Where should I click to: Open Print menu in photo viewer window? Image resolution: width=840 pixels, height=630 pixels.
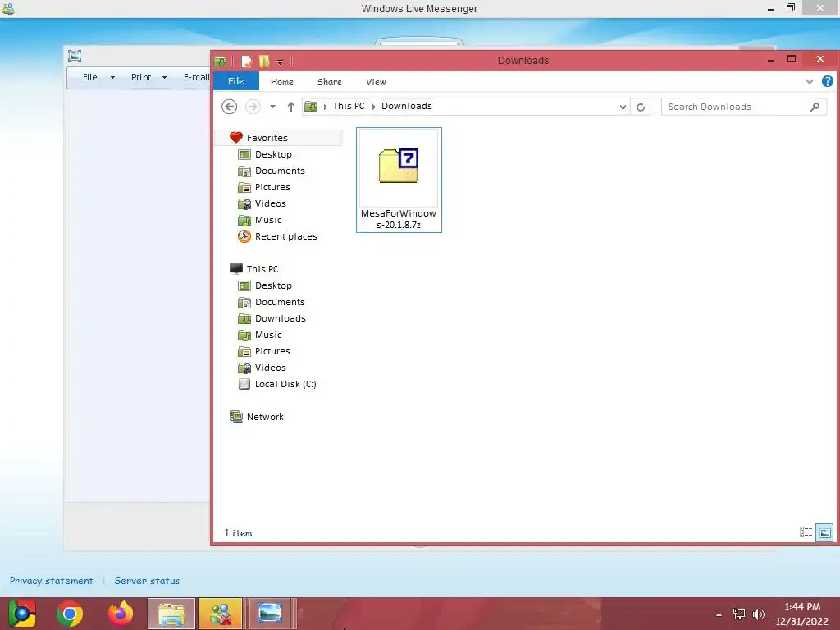coord(141,77)
